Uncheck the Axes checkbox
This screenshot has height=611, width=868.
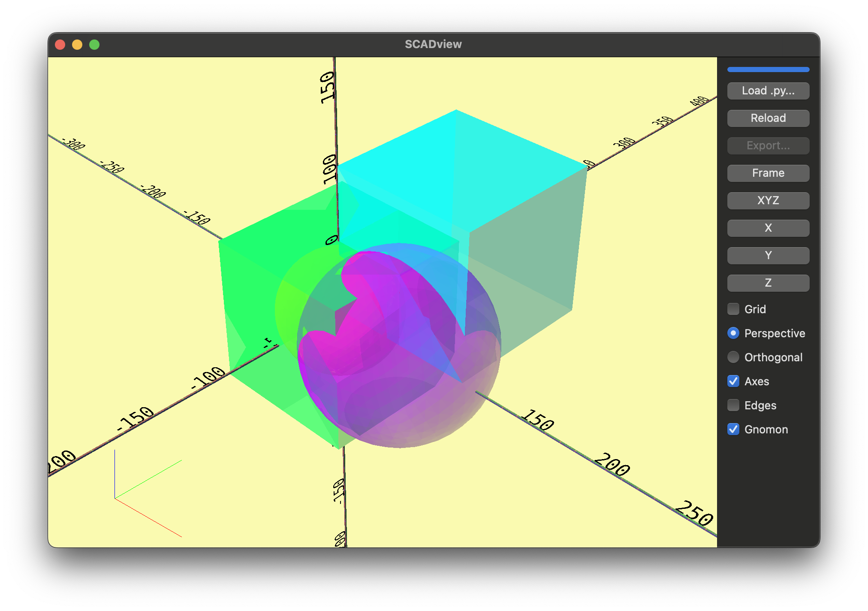733,381
